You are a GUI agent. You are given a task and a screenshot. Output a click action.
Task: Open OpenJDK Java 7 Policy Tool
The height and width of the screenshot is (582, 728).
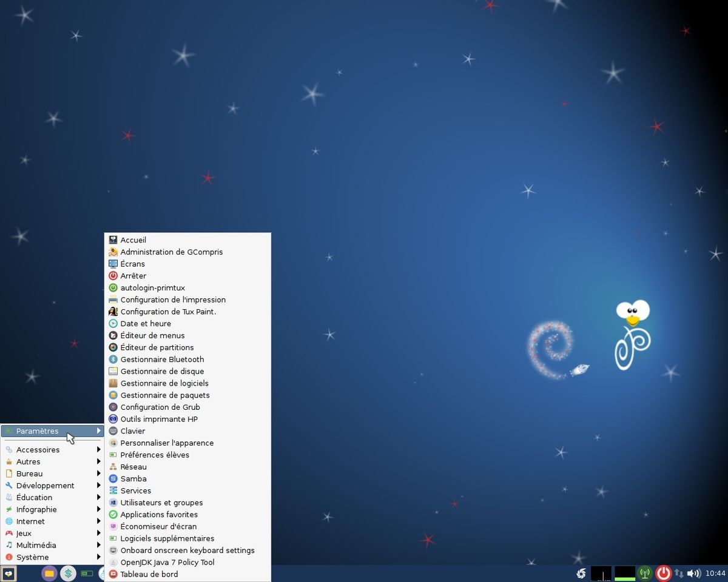coord(167,562)
